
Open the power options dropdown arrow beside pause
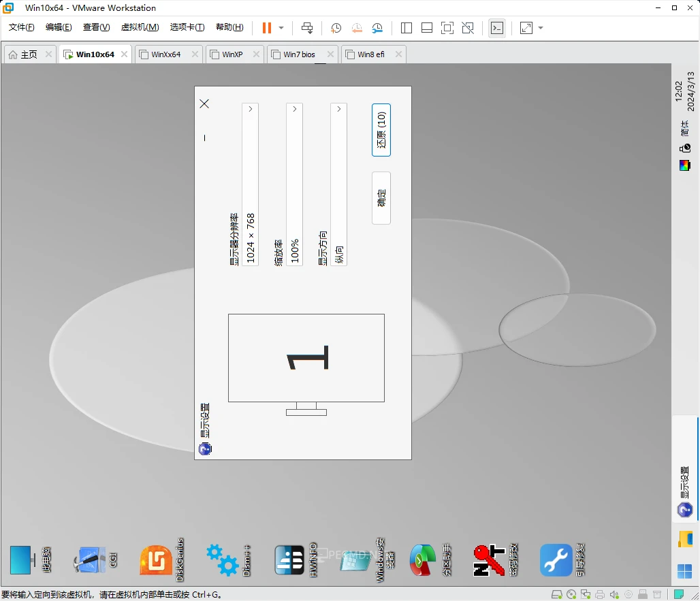pos(281,28)
